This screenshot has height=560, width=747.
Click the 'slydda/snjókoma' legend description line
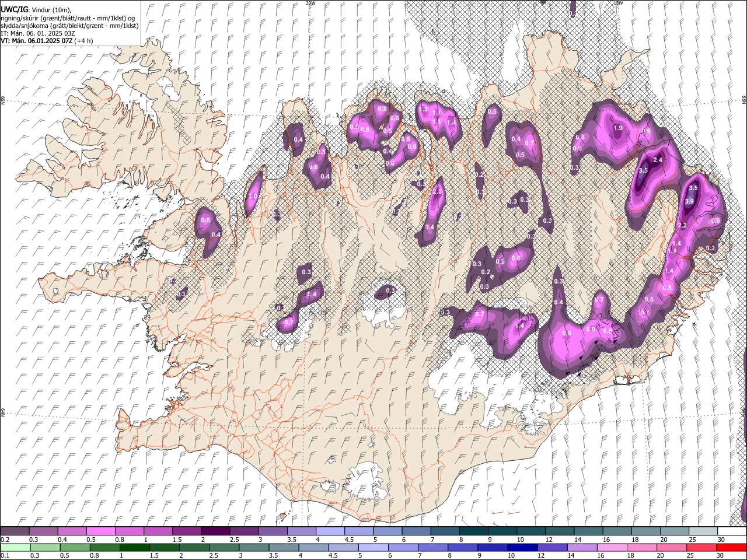pyautogui.click(x=69, y=26)
